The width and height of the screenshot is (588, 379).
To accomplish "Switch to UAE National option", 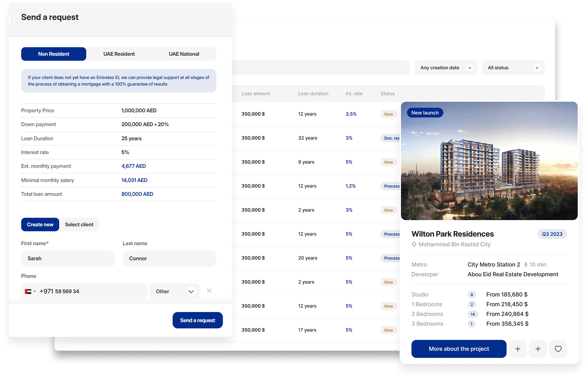I will [x=184, y=54].
